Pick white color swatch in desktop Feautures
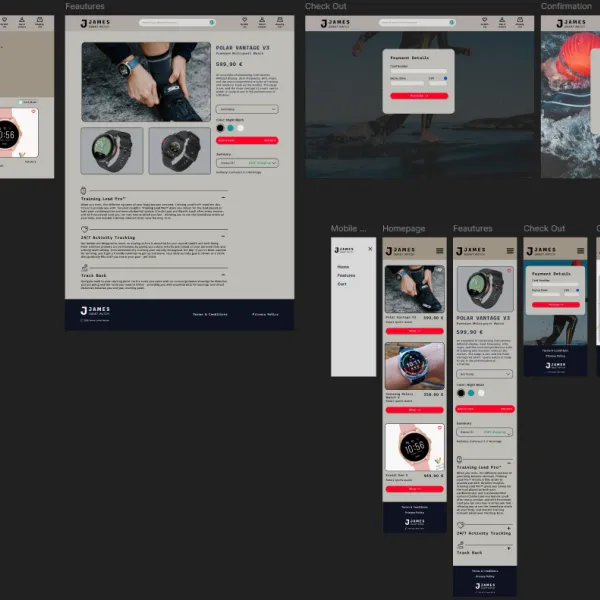This screenshot has width=600, height=600. [x=240, y=128]
